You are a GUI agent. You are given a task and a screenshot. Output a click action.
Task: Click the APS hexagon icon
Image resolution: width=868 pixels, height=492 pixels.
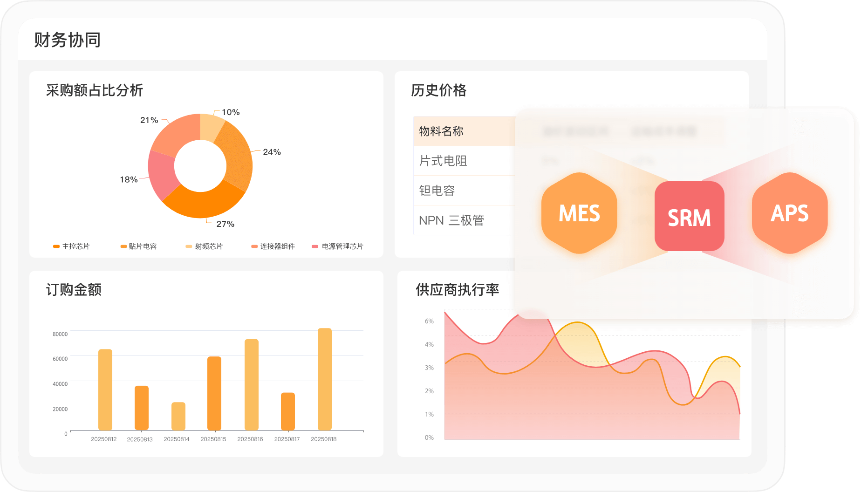789,213
